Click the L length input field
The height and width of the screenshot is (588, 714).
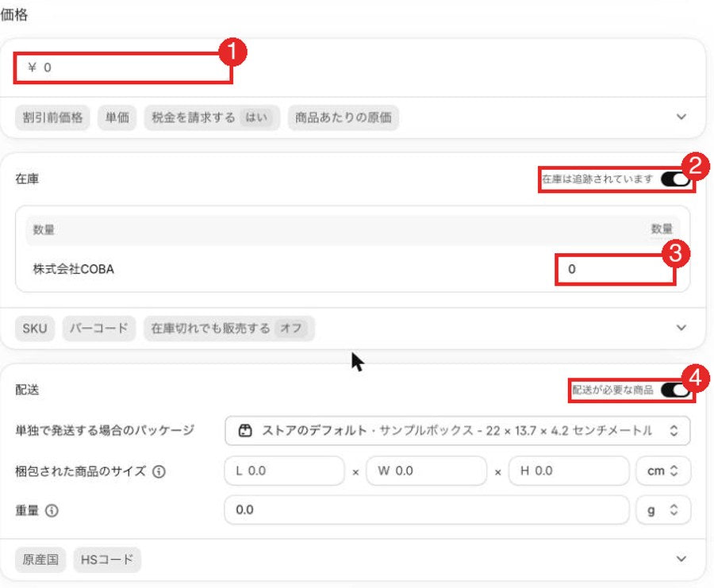pos(284,471)
